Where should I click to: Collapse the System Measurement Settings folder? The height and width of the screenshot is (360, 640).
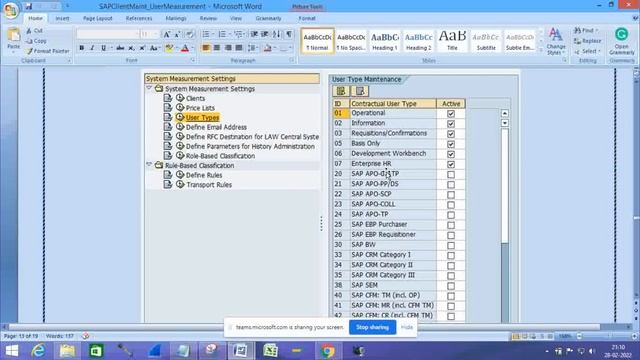tap(149, 88)
